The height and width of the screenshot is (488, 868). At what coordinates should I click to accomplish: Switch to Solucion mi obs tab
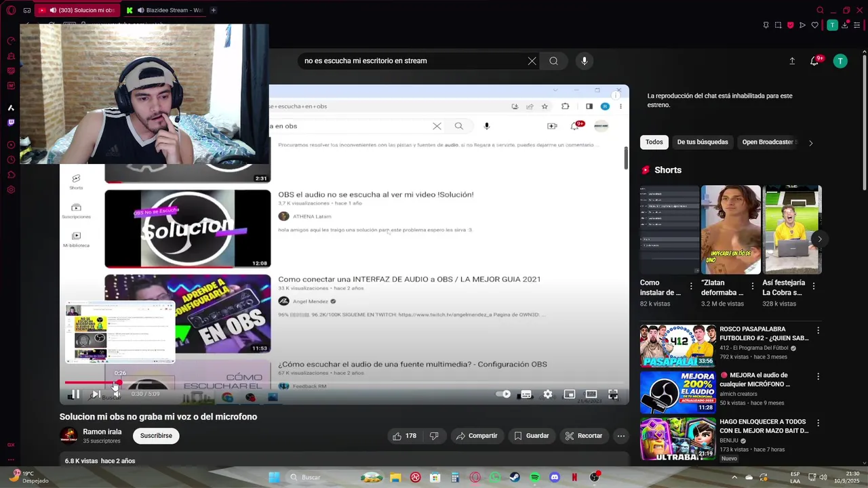77,10
